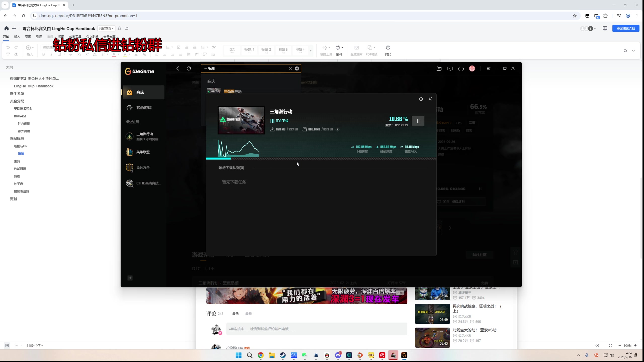Image resolution: width=644 pixels, height=362 pixels.
Task: Open WeChat from the taskbar
Action: [305, 355]
